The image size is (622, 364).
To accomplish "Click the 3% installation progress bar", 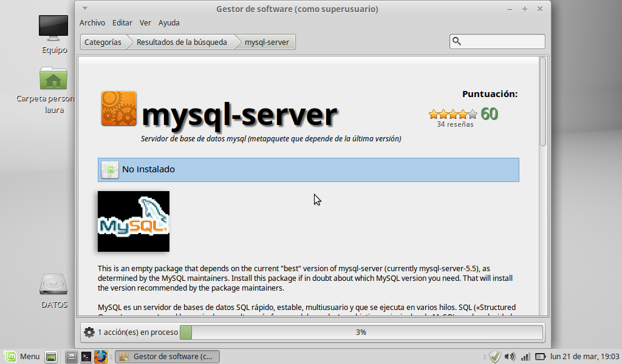I will (361, 332).
